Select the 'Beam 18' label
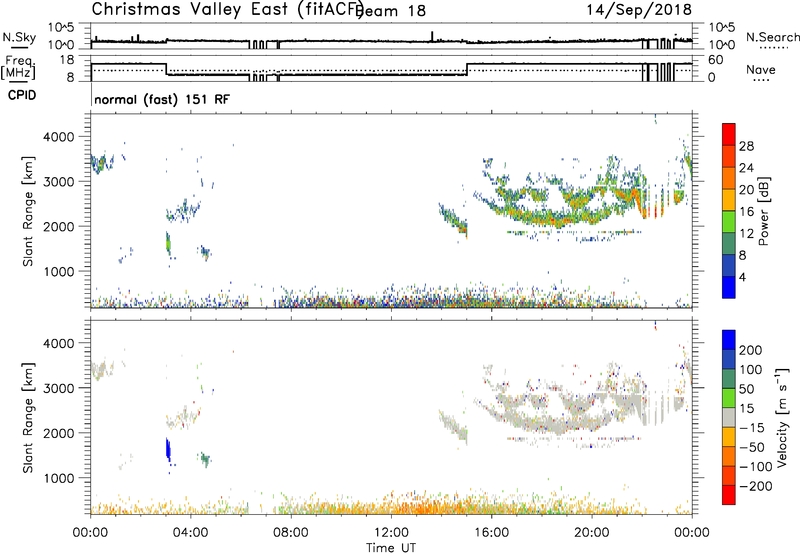Screen dimensions: 800x554 tap(391, 11)
